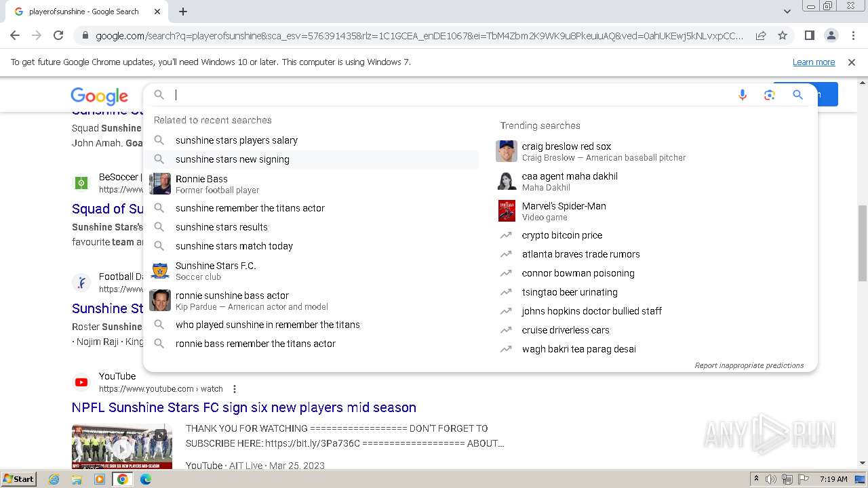This screenshot has width=868, height=488.
Task: Select 'sunshine remember the titans actor'
Action: pyautogui.click(x=311, y=208)
